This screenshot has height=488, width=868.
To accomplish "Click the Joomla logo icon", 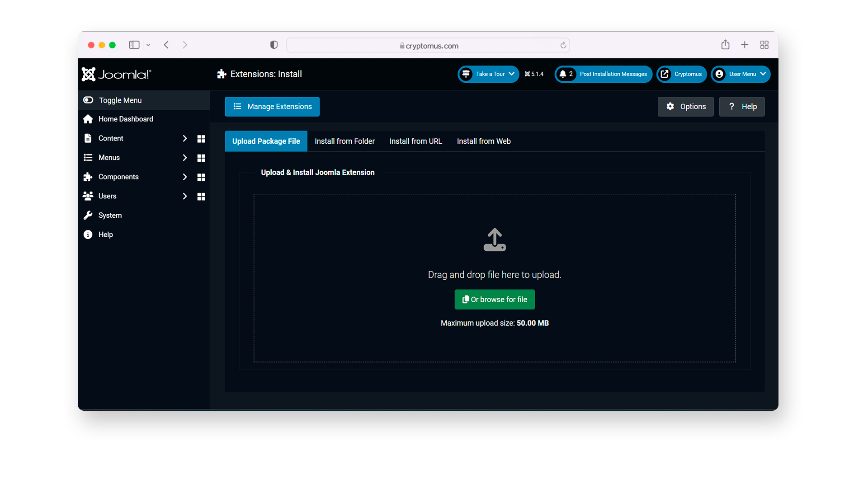I will point(88,75).
